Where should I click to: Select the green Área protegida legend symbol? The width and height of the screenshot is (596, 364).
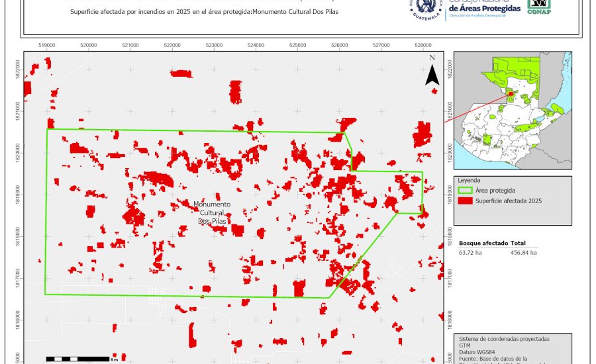[466, 190]
